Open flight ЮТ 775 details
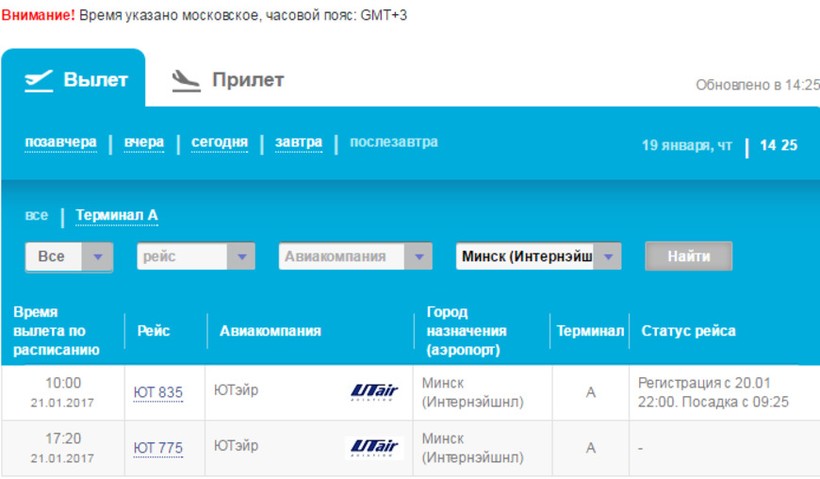Image resolution: width=820 pixels, height=479 pixels. coord(158,447)
